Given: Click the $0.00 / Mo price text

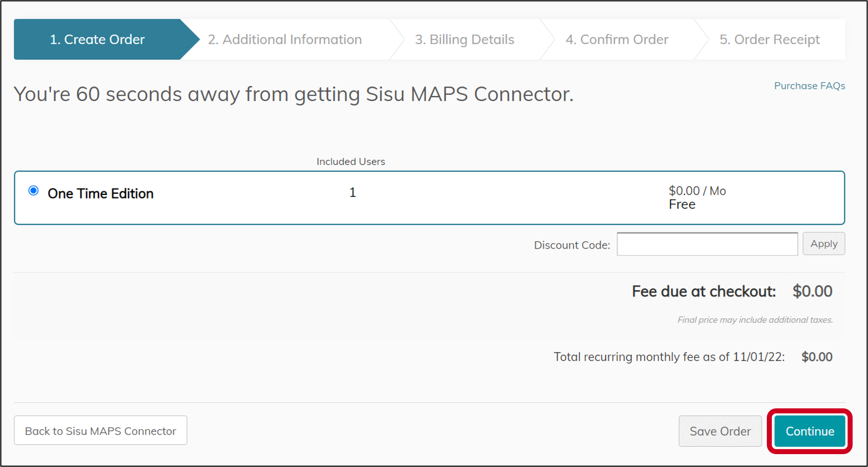Looking at the screenshot, I should coord(697,191).
